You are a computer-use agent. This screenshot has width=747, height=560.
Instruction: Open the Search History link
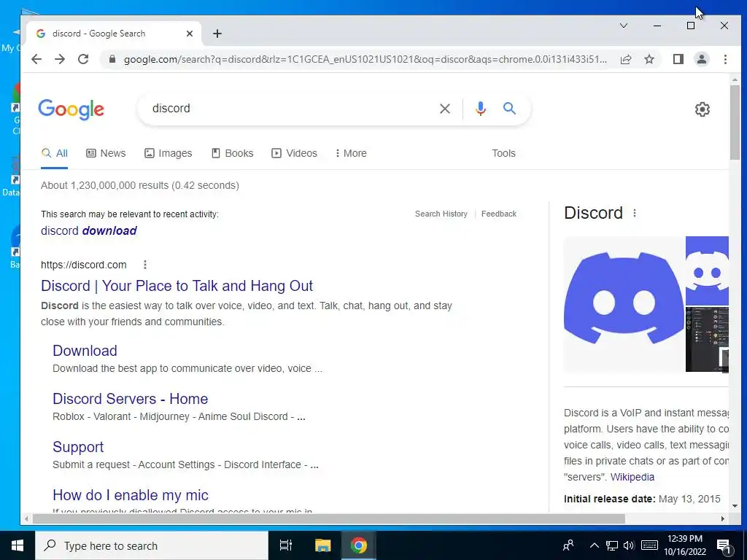coord(441,214)
